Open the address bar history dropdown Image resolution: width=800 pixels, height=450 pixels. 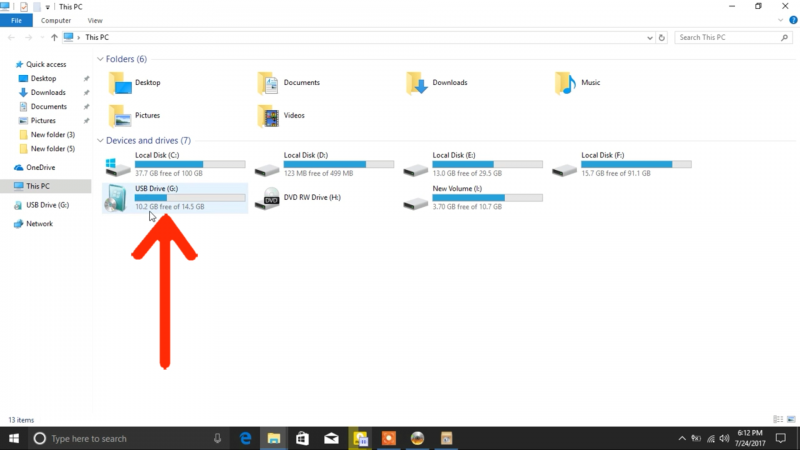click(649, 38)
